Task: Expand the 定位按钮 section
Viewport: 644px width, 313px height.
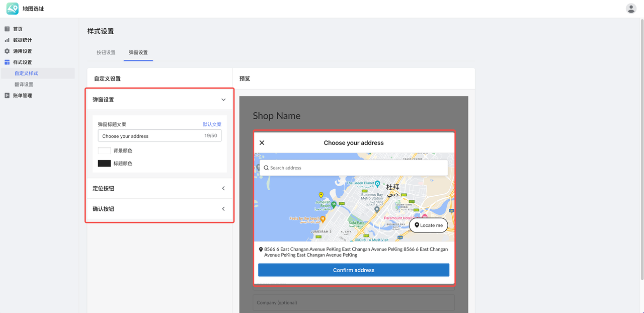Action: click(x=223, y=188)
